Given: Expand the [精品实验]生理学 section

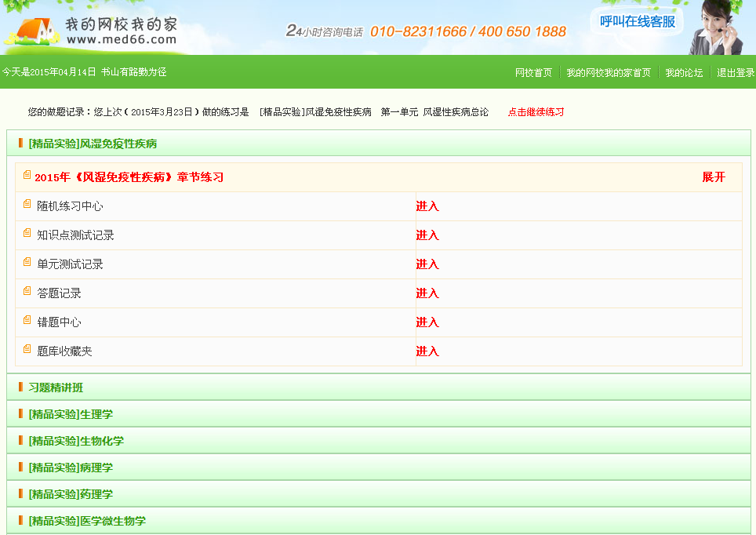Looking at the screenshot, I should (71, 414).
